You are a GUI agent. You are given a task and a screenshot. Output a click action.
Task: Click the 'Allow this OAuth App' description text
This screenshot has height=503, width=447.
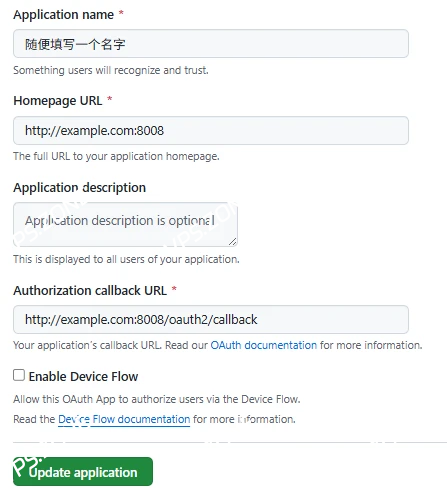pyautogui.click(x=157, y=399)
